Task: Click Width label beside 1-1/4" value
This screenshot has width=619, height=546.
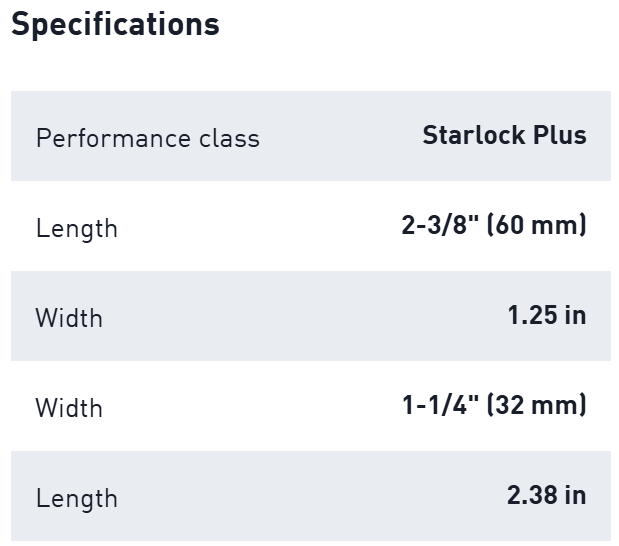Action: 69,408
